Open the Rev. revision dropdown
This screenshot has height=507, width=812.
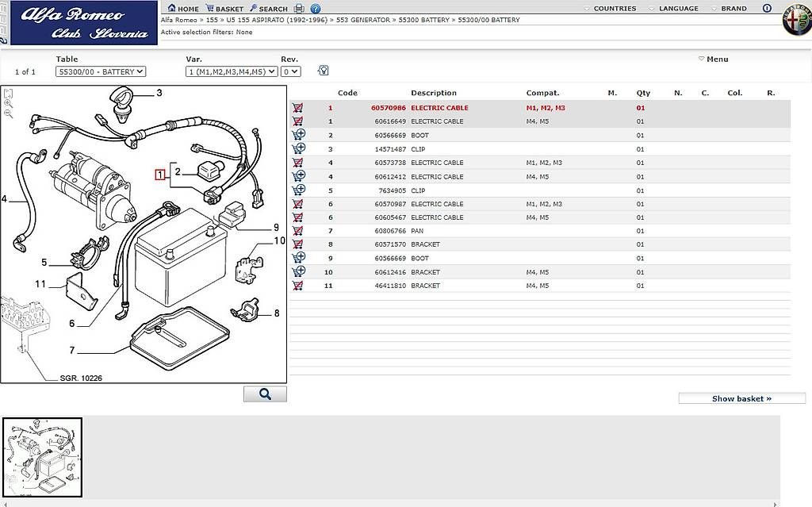(x=290, y=71)
